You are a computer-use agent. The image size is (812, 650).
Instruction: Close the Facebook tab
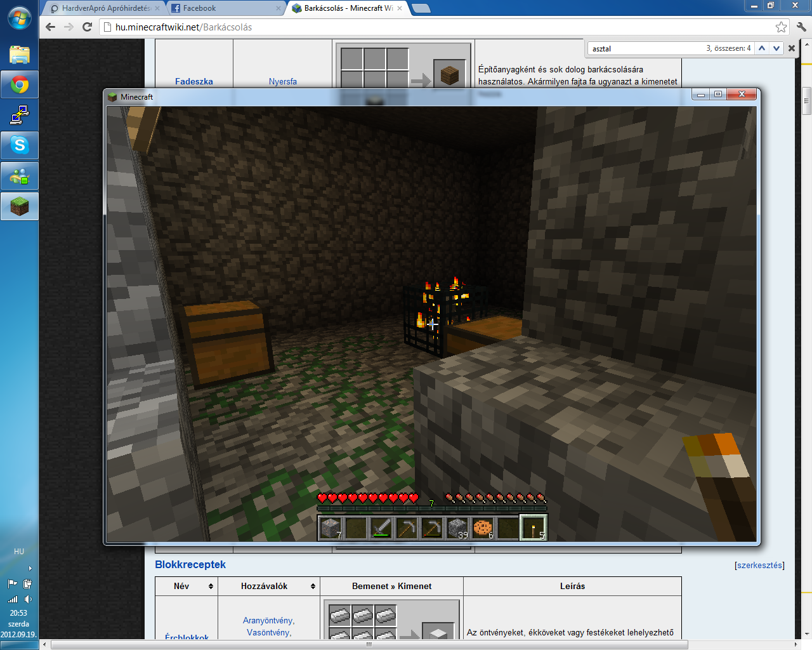coord(278,8)
